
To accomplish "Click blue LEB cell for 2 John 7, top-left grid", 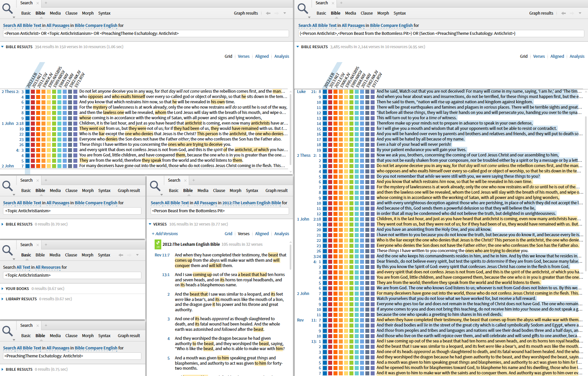I will [x=28, y=166].
